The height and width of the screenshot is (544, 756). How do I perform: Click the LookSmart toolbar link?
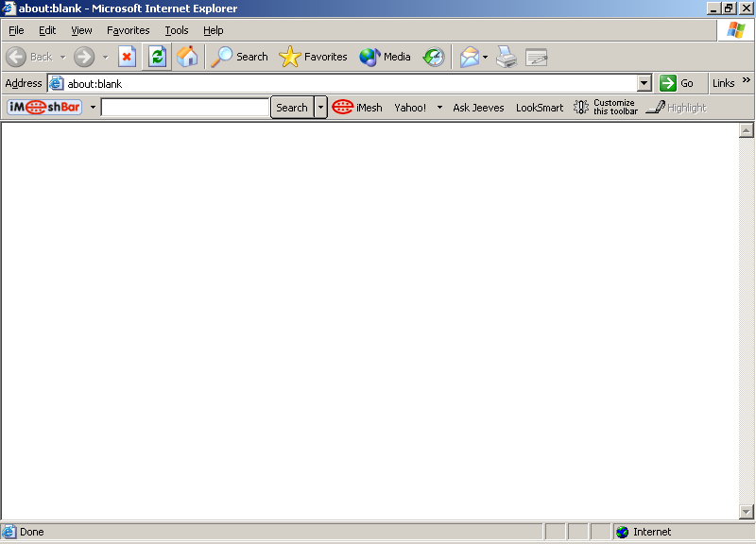pyautogui.click(x=540, y=108)
